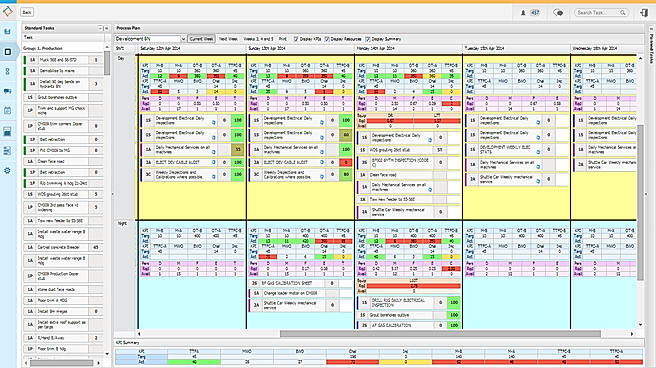Switch to Next Week view
Screen dimensions: 656x368
click(x=228, y=39)
